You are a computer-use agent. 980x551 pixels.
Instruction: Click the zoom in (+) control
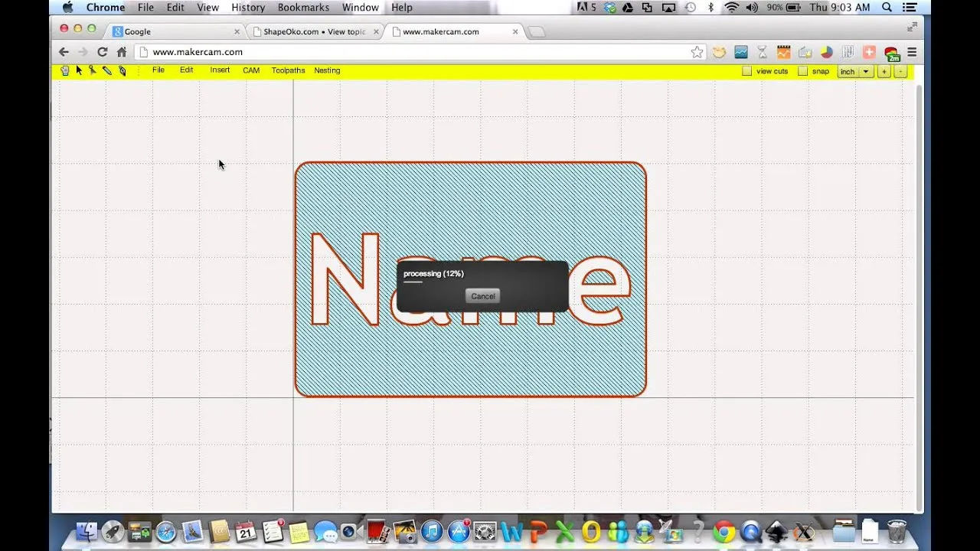point(884,71)
